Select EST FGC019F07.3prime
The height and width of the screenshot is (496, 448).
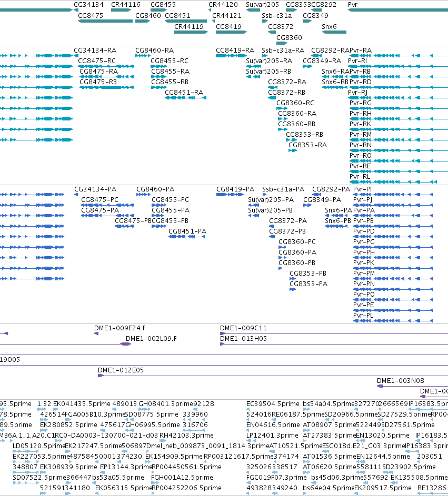pyautogui.click(x=277, y=478)
